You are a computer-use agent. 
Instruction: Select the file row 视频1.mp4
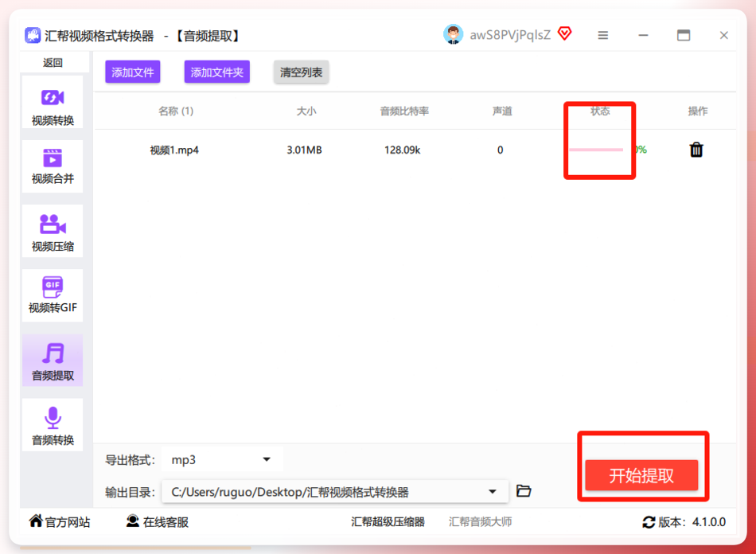coord(415,150)
